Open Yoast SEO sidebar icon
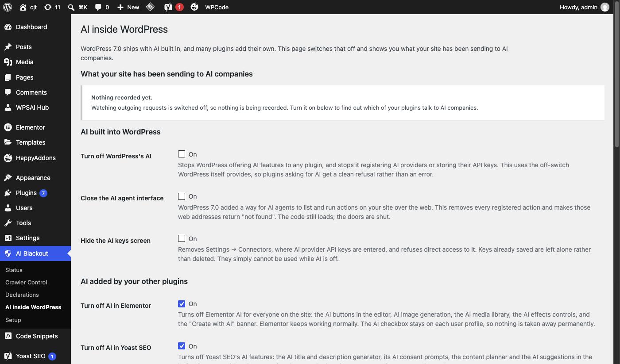This screenshot has width=620, height=364. coord(8,356)
